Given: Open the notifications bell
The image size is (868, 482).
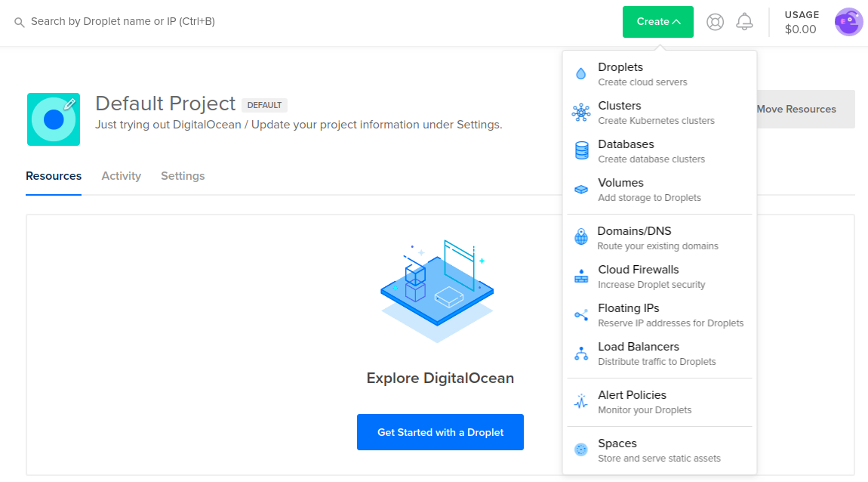Looking at the screenshot, I should (x=744, y=21).
